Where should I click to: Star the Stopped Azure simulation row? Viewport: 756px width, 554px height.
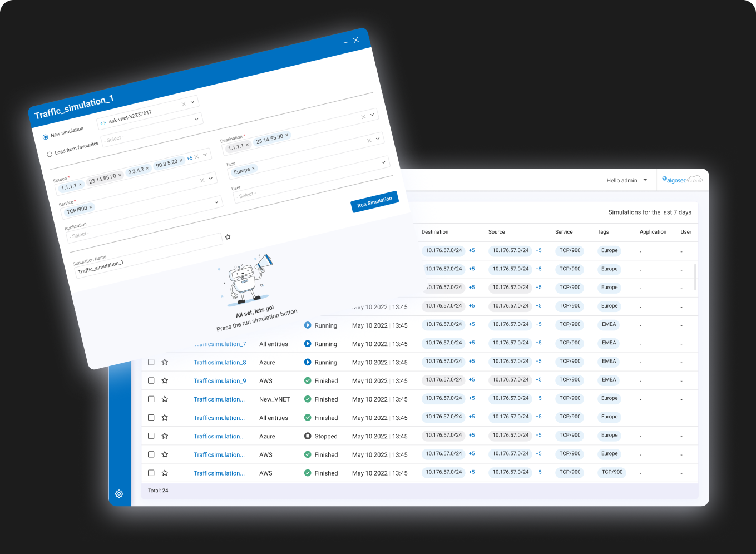[x=165, y=436]
